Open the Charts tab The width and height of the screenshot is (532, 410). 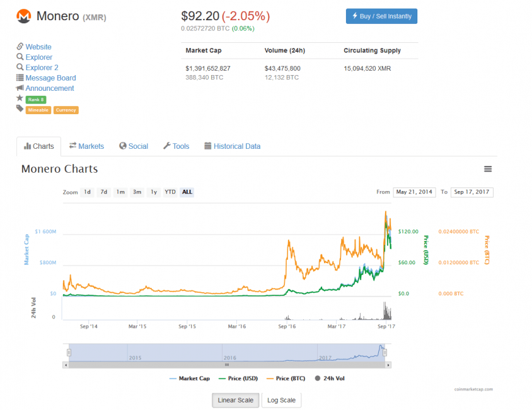[38, 146]
